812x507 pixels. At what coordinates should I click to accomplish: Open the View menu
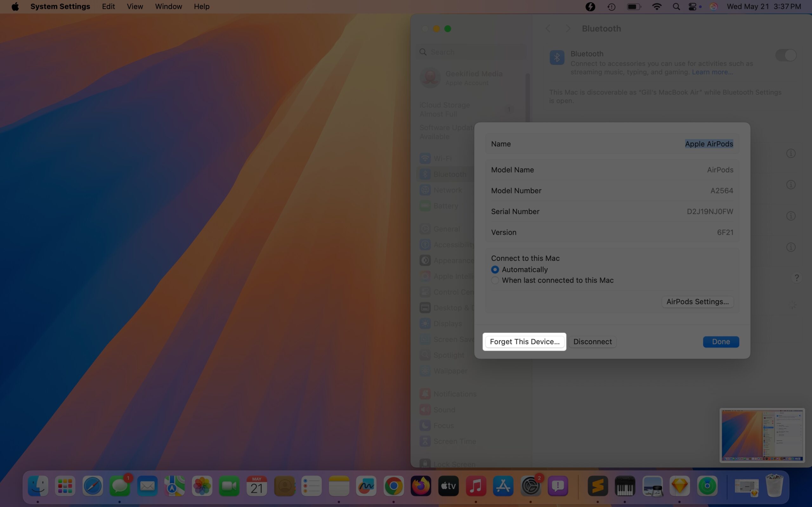134,6
